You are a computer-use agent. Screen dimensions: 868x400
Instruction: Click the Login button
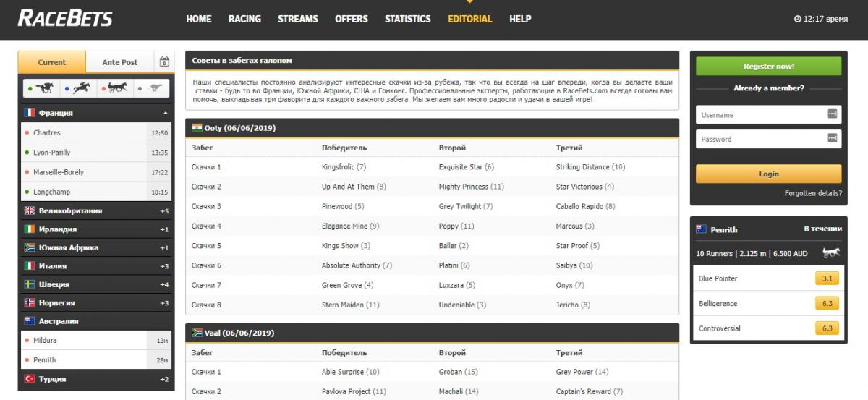coord(769,174)
